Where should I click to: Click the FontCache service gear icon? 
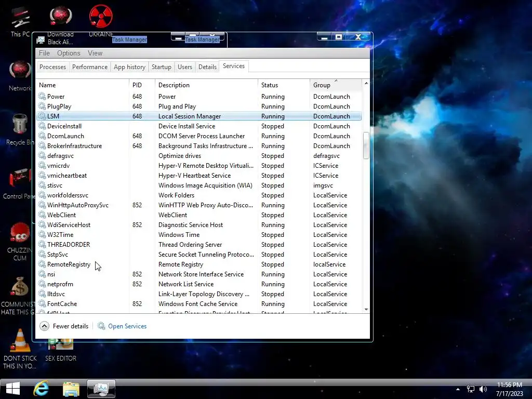42,303
